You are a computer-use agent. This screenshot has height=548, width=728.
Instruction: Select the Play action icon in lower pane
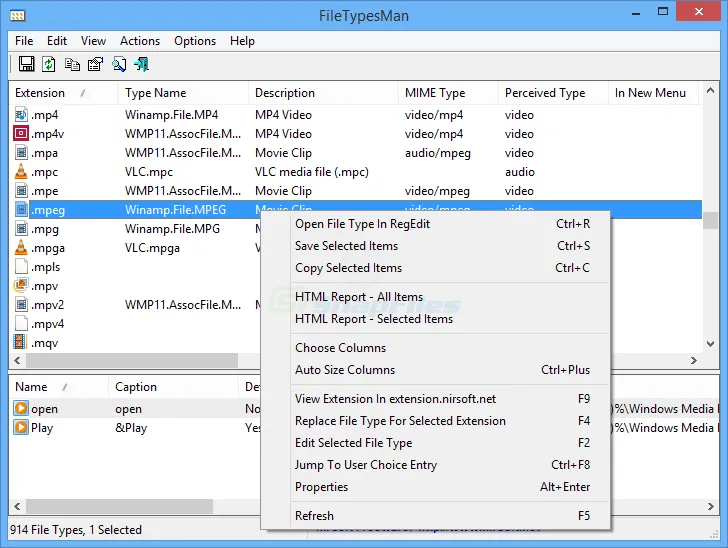pyautogui.click(x=21, y=428)
